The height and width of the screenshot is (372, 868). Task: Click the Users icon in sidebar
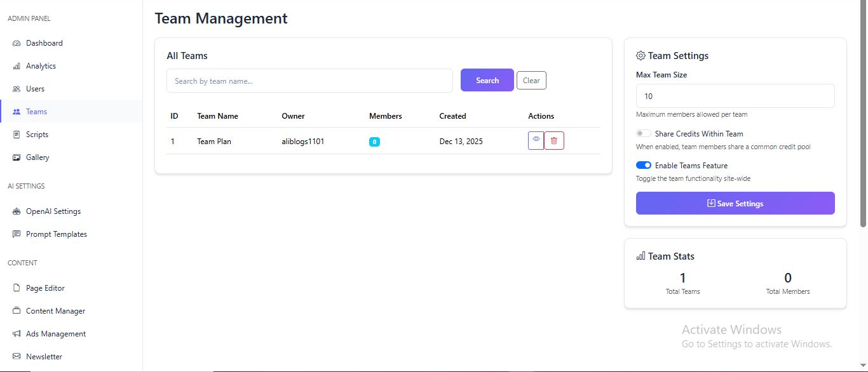pyautogui.click(x=17, y=89)
